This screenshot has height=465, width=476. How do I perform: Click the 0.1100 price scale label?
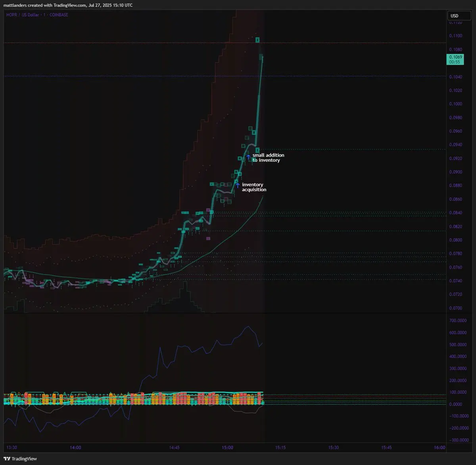click(455, 36)
